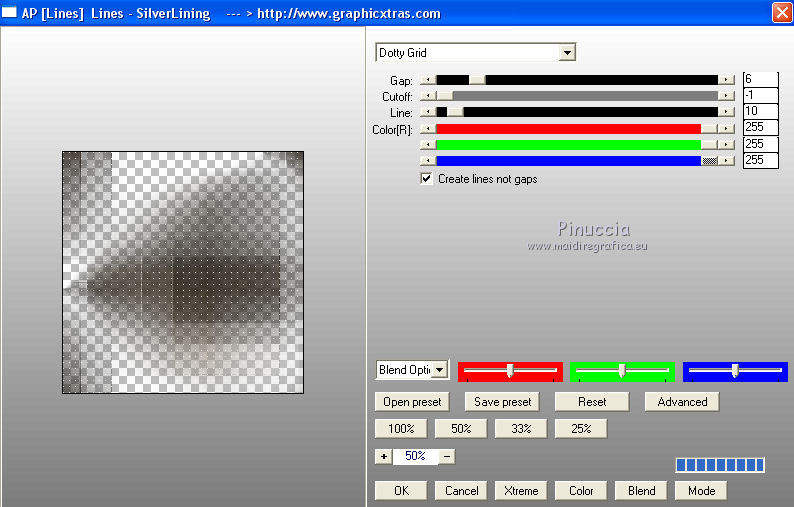
Task: Open the Advanced settings button
Action: point(682,402)
